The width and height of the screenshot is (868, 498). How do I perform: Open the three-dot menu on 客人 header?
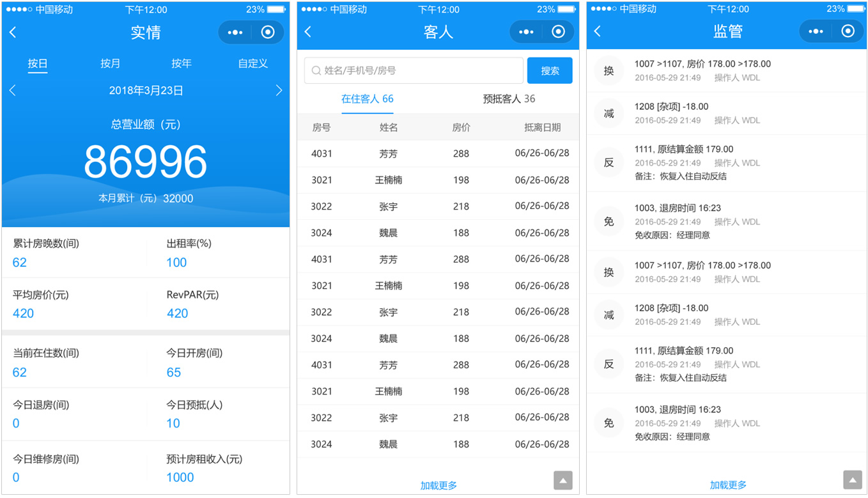coord(526,32)
